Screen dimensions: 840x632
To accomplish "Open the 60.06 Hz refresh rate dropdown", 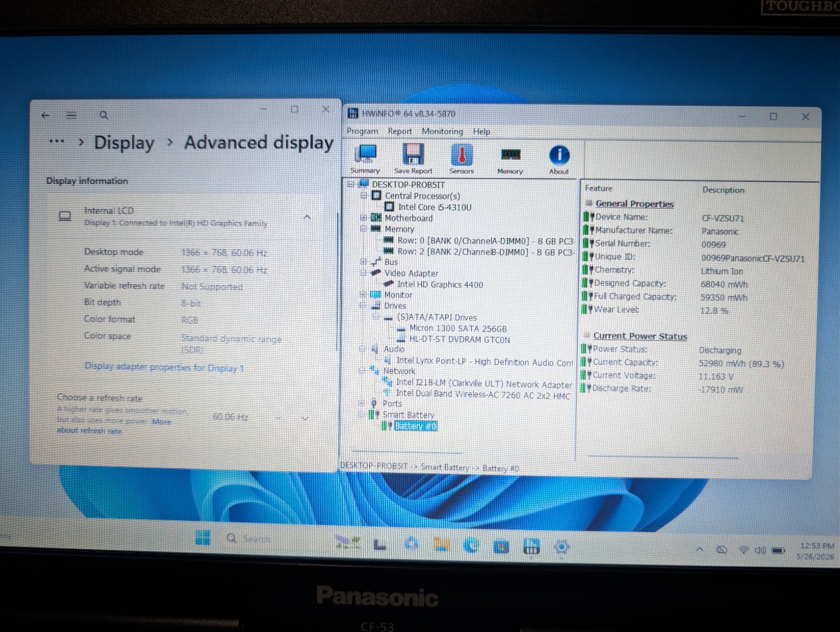I will coord(260,417).
